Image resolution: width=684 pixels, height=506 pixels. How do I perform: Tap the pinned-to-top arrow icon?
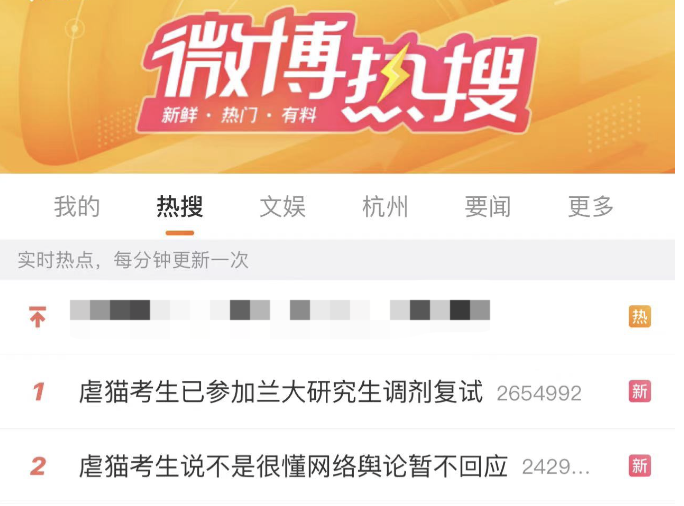pos(38,317)
